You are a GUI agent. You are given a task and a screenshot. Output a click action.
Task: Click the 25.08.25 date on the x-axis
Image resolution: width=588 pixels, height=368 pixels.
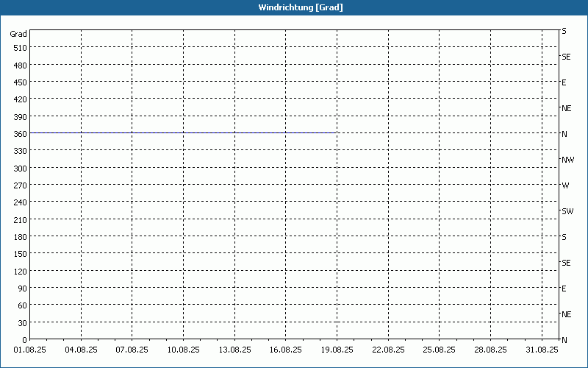point(439,350)
